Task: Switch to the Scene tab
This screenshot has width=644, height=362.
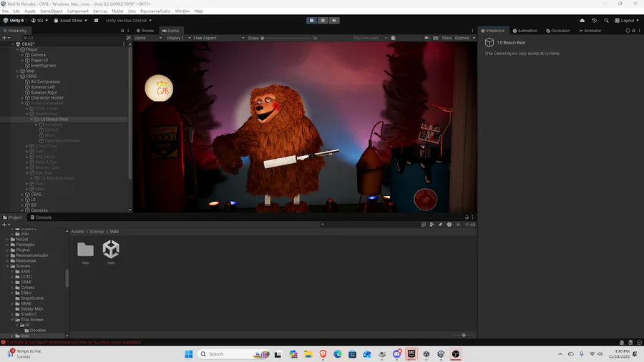Action: tap(145, 31)
